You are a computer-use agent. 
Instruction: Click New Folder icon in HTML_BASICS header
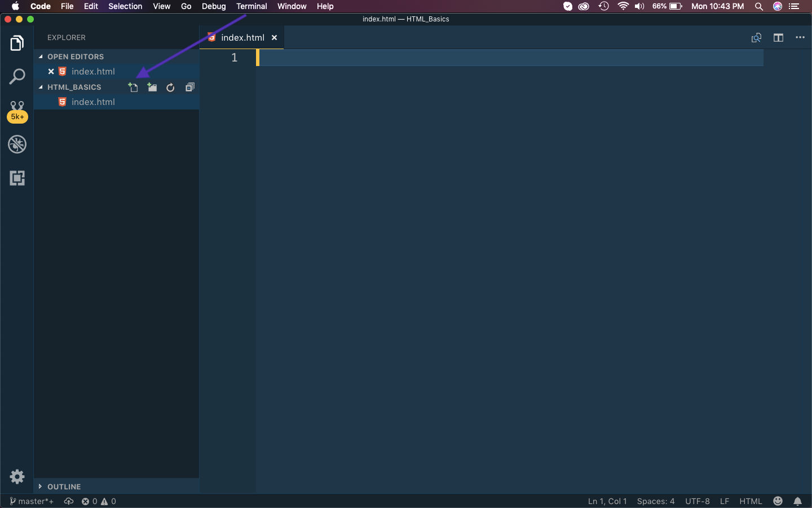152,87
